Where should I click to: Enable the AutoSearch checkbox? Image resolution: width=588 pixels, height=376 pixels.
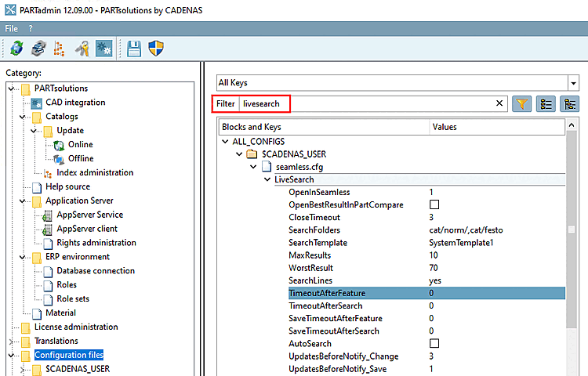[x=434, y=344]
